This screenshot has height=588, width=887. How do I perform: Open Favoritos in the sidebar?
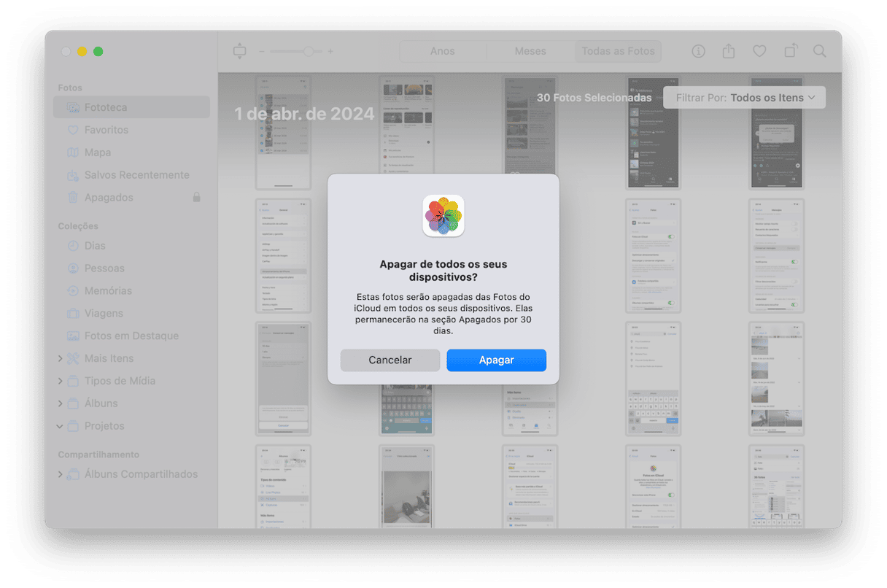click(x=106, y=130)
